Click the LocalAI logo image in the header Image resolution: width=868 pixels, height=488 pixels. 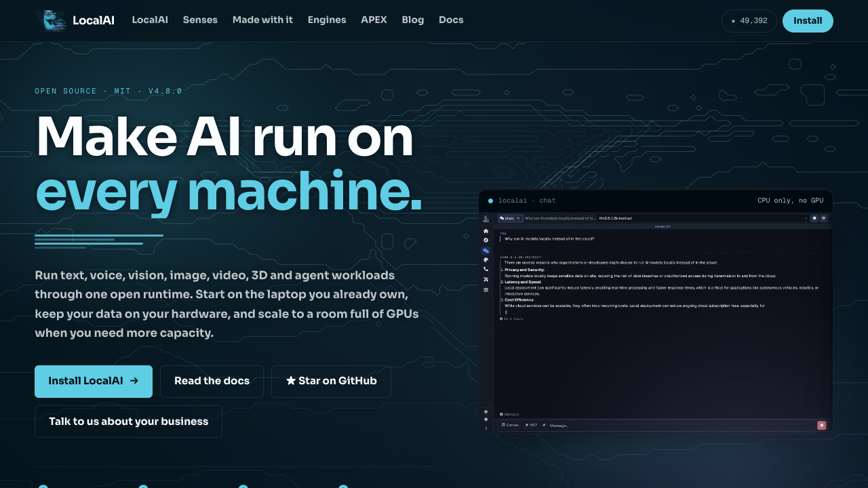point(52,20)
